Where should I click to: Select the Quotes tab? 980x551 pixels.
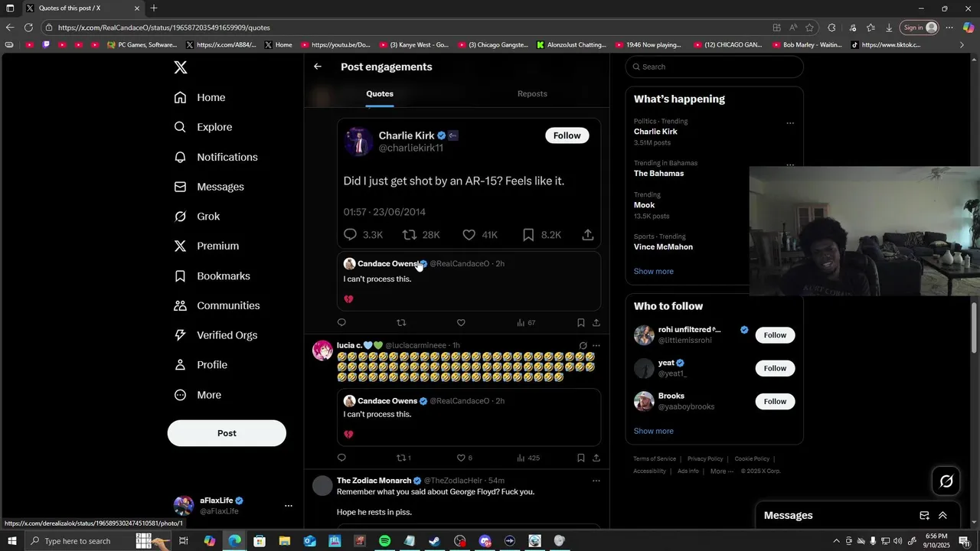(380, 93)
